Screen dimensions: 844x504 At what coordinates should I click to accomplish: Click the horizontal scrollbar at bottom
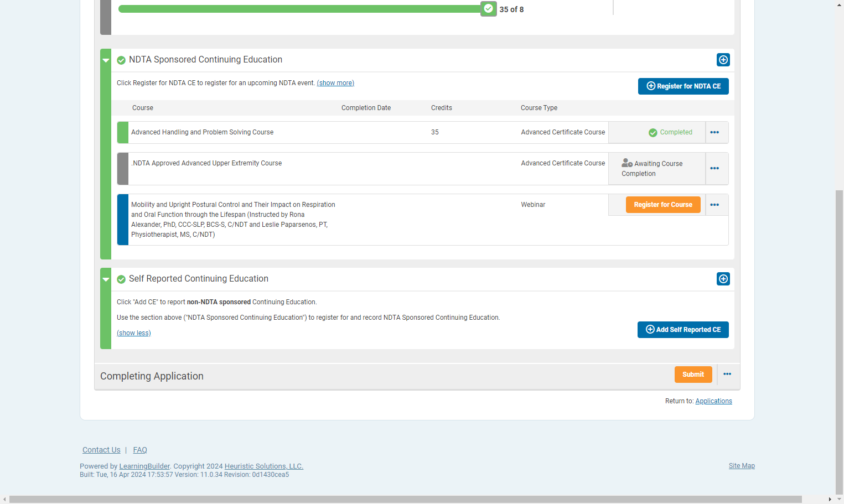406,499
